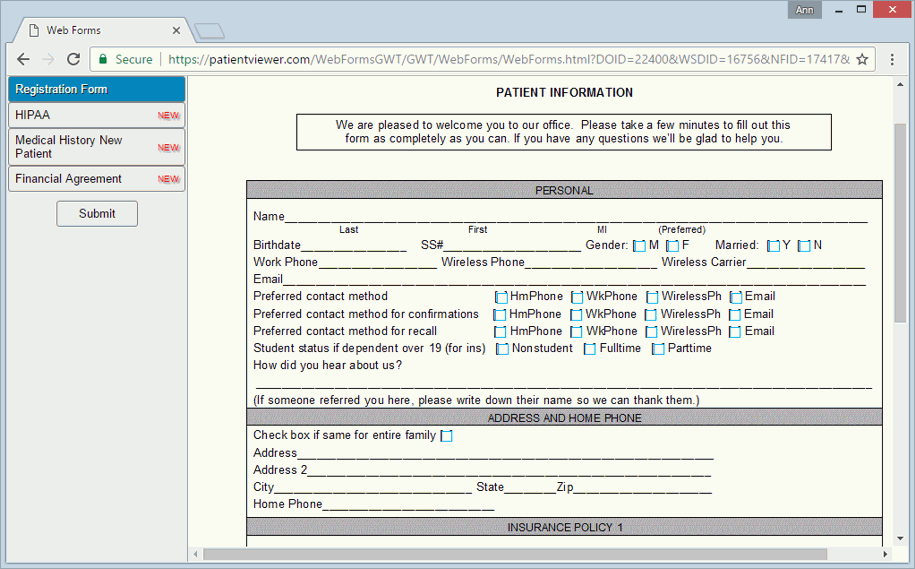This screenshot has height=569, width=915.
Task: Click the horizontal scrollbar left arrow
Action: [195, 554]
